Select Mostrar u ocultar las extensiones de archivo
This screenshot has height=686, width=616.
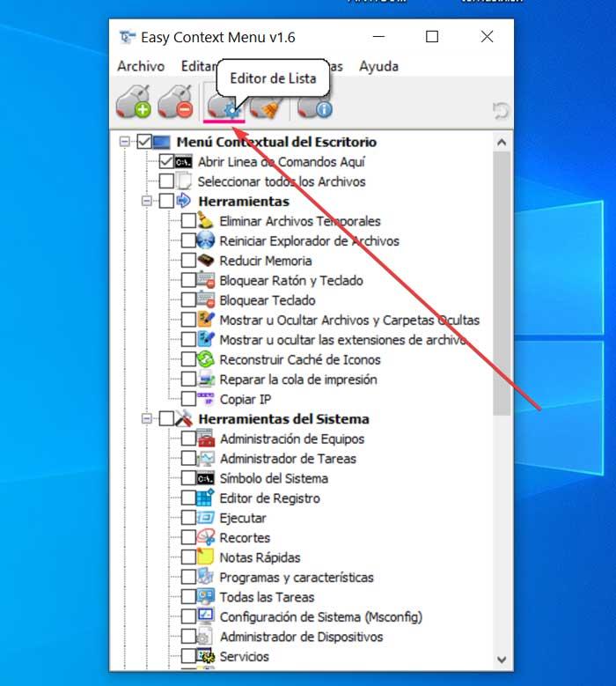tap(344, 340)
